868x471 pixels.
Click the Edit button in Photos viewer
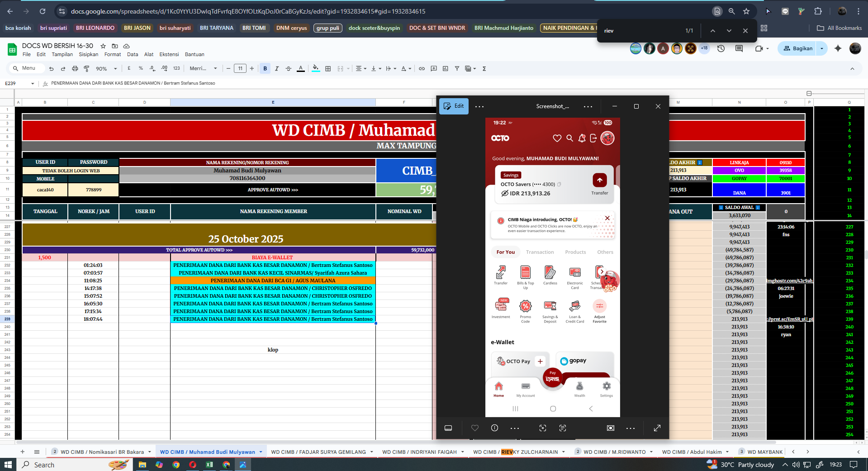(454, 106)
